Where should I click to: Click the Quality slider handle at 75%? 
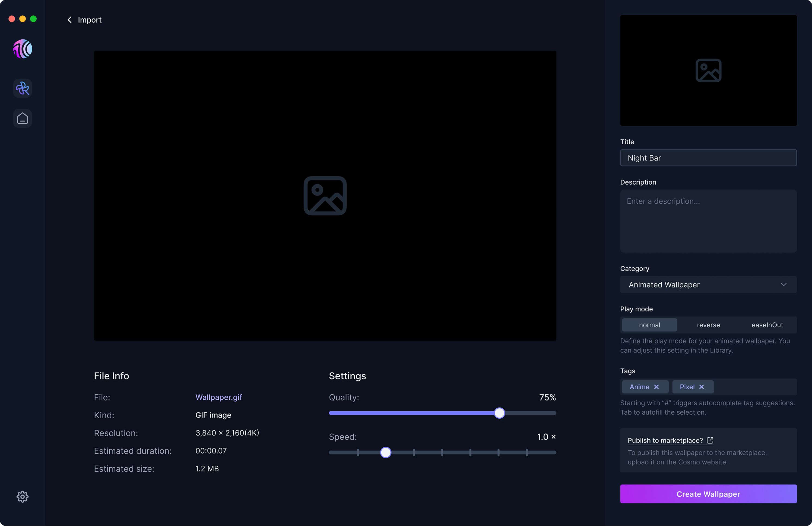point(499,413)
